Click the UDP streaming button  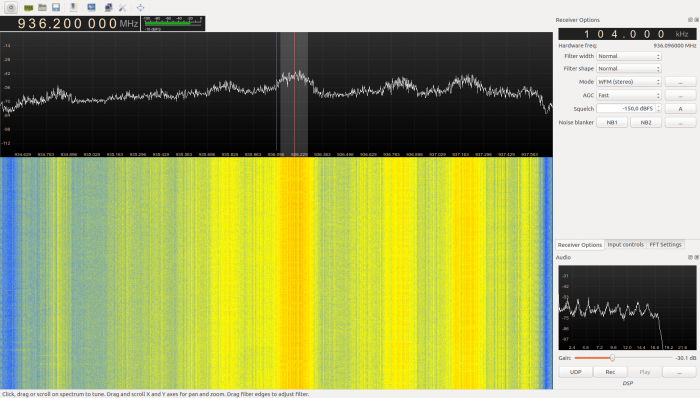pyautogui.click(x=575, y=372)
